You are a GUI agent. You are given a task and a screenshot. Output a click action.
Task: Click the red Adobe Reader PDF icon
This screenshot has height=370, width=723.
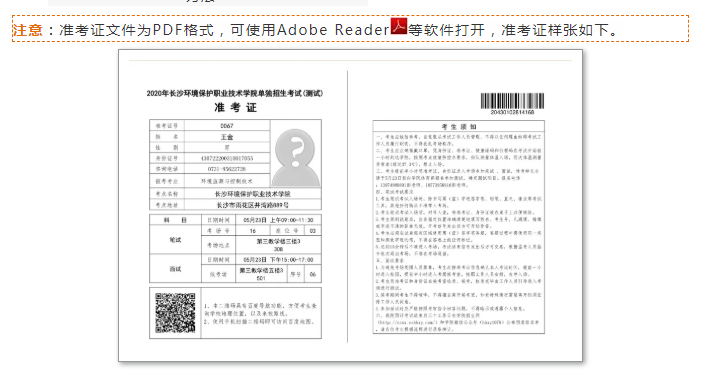[399, 26]
